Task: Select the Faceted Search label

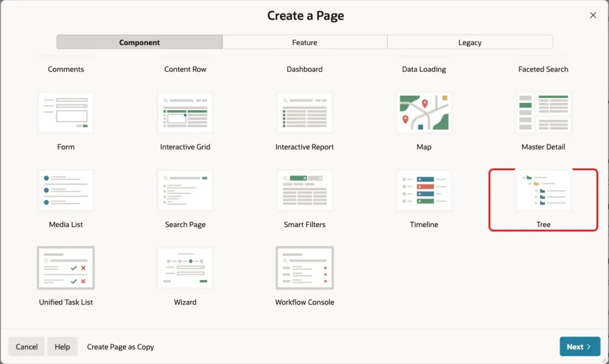Action: coord(544,69)
